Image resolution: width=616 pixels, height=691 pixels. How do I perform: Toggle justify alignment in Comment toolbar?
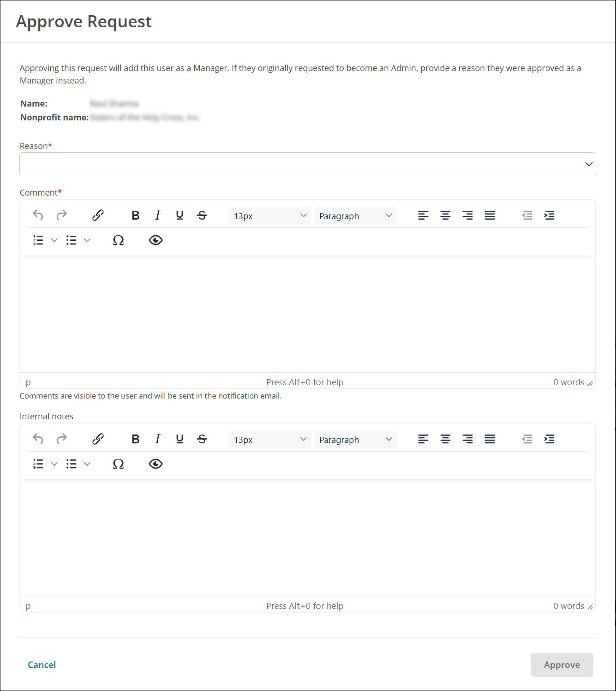click(490, 215)
